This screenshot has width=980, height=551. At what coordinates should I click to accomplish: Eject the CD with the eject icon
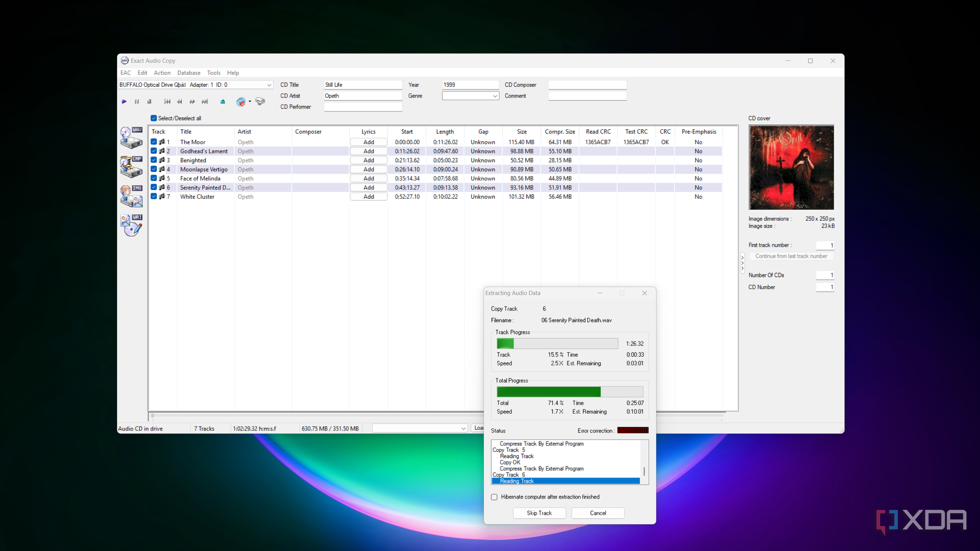[x=223, y=101]
